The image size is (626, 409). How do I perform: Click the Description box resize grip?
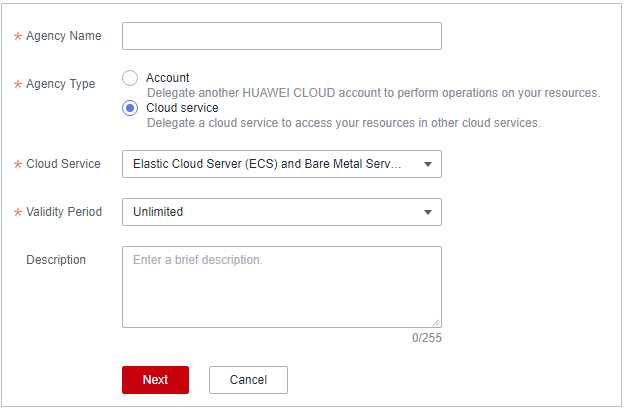[x=436, y=322]
